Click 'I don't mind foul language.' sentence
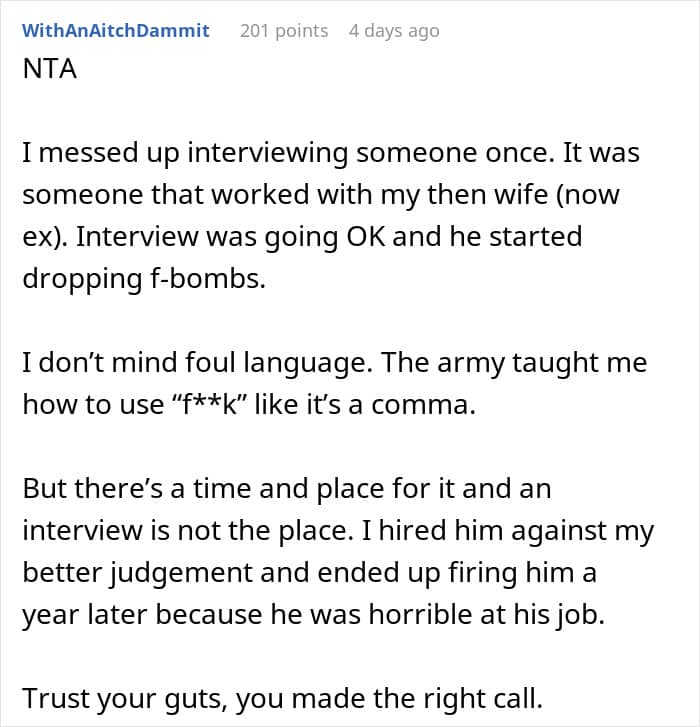The image size is (700, 727). point(197,363)
